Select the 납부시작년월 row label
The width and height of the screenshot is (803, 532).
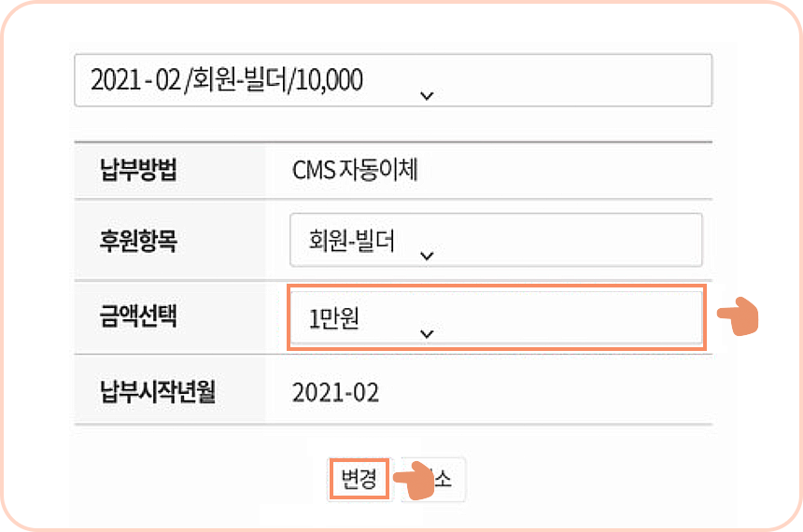pyautogui.click(x=157, y=391)
